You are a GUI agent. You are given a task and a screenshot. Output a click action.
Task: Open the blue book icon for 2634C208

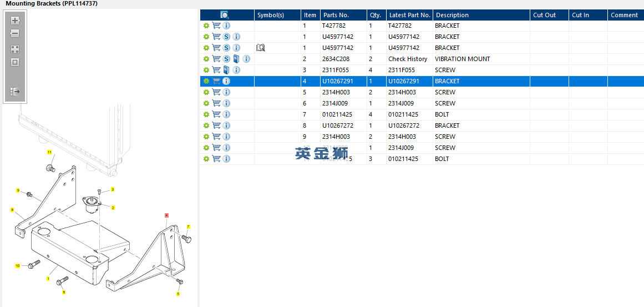point(236,59)
